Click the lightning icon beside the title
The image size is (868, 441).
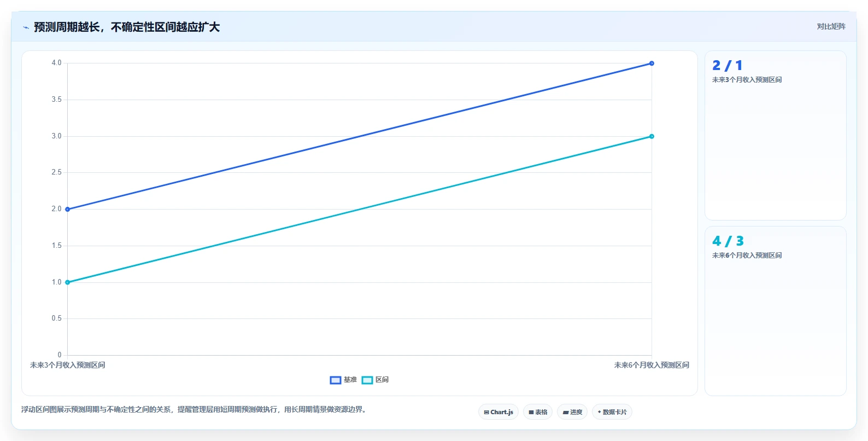tap(26, 27)
